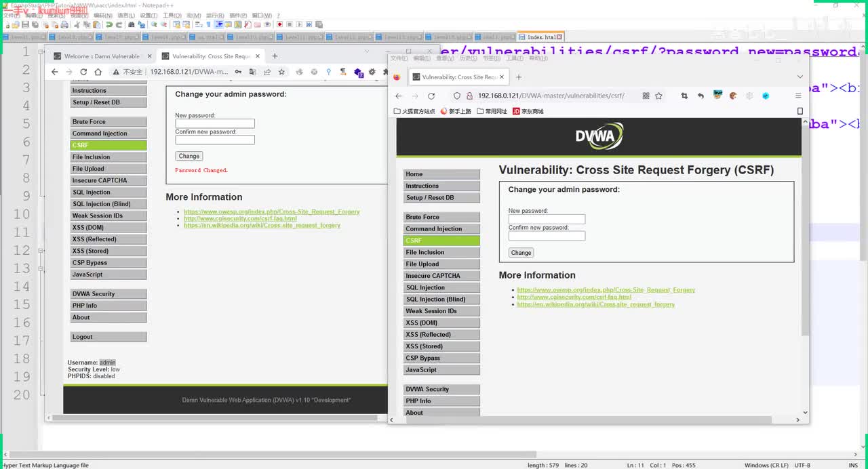The image size is (868, 469).
Task: Click Change button in Firefox DVWA
Action: [521, 253]
